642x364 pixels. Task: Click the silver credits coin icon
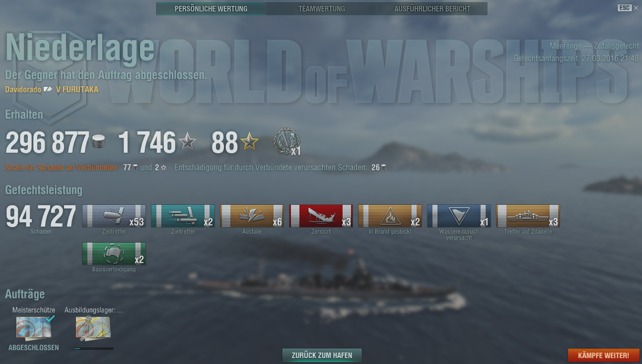click(99, 143)
